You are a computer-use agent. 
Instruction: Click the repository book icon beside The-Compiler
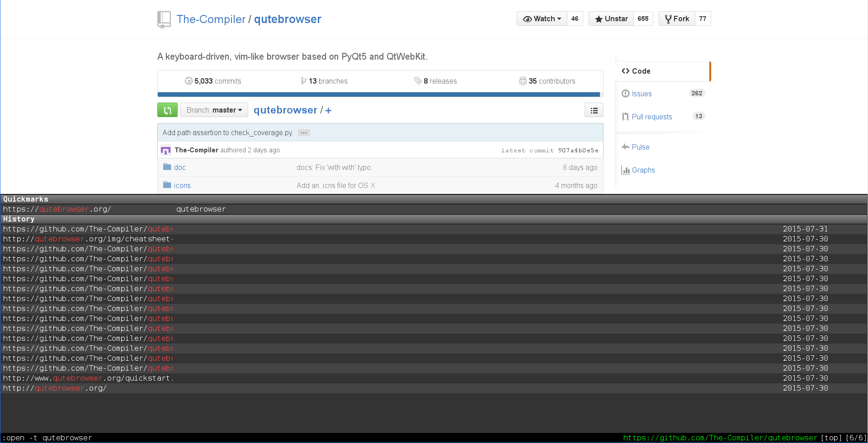(x=163, y=19)
